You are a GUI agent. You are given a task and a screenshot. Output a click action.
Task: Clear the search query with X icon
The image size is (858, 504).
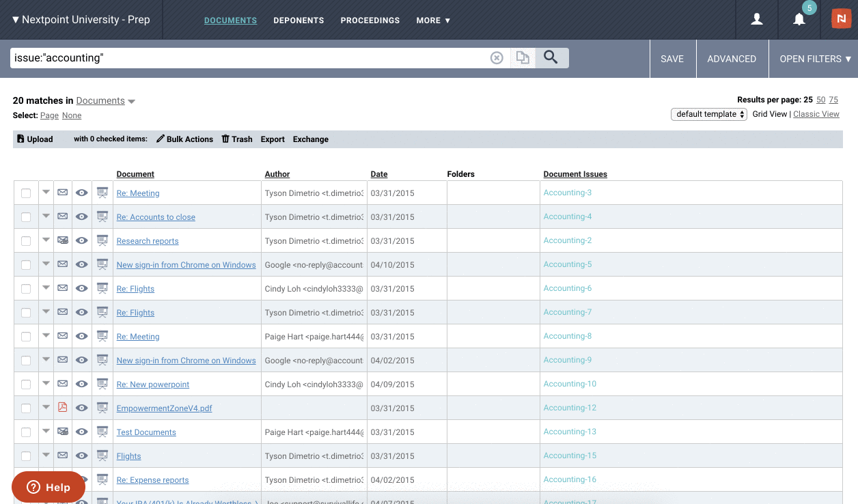point(497,58)
